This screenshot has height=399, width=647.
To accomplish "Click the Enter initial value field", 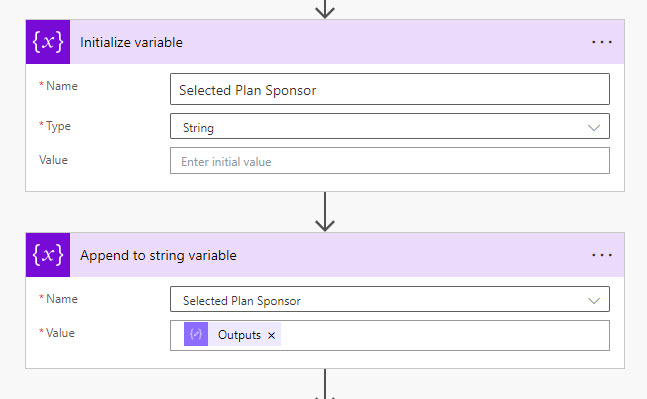I will (x=390, y=161).
